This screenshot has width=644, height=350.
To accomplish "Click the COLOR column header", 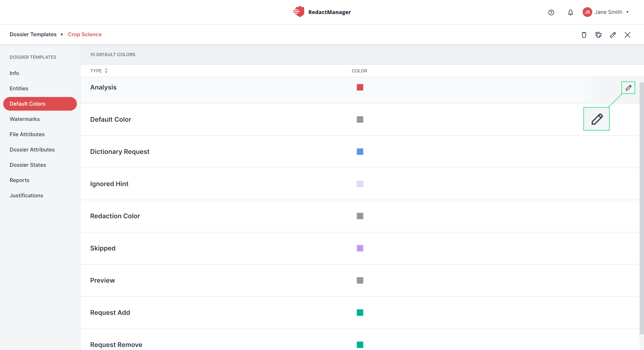I will point(359,71).
